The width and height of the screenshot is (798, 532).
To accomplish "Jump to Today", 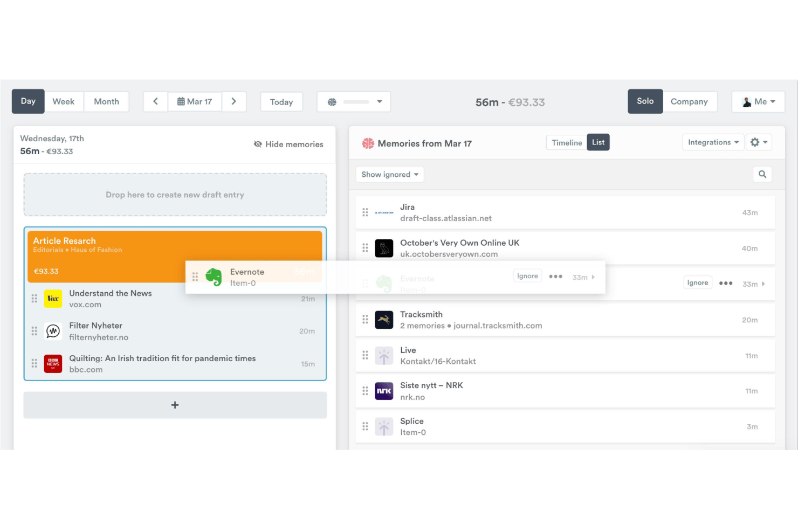I will point(281,102).
